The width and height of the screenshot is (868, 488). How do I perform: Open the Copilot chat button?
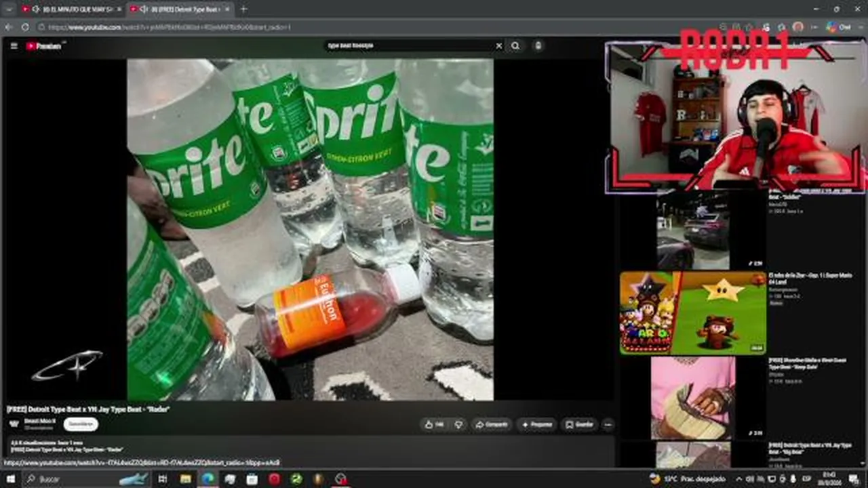[838, 27]
